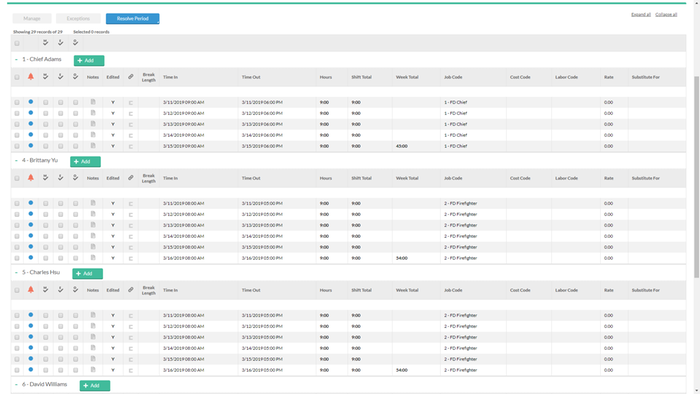Collapse the 4 - Brittany Yu group
Viewport: 700px width, 394px height.
16,160
